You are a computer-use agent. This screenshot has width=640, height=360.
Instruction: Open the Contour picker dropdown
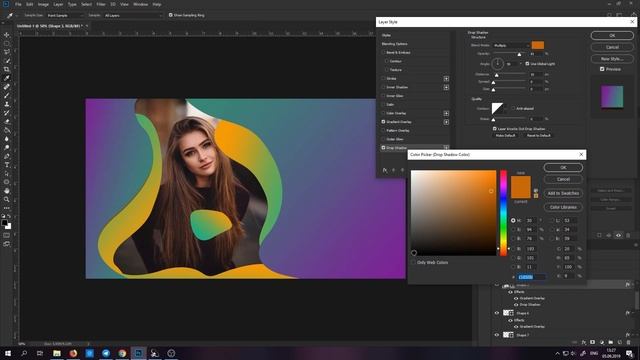pyautogui.click(x=507, y=109)
